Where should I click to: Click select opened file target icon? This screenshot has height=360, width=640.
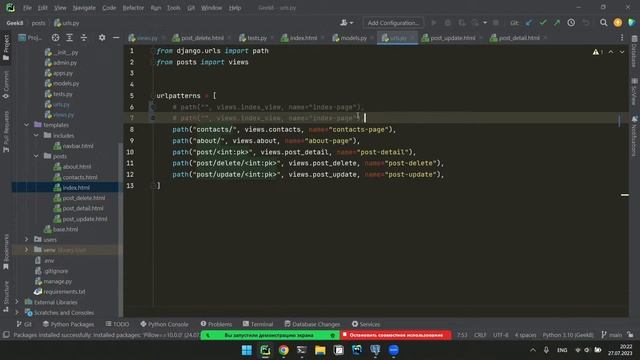55,38
